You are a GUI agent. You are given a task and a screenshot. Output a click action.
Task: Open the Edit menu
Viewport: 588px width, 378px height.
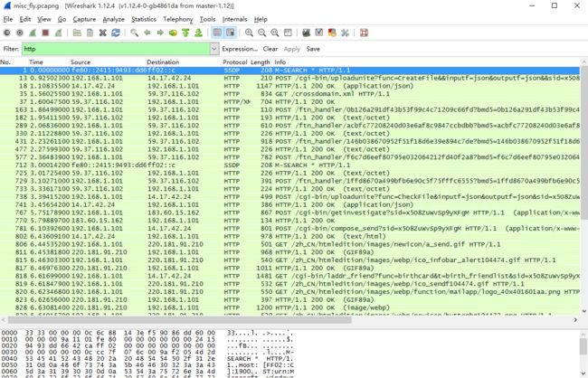tap(25, 19)
